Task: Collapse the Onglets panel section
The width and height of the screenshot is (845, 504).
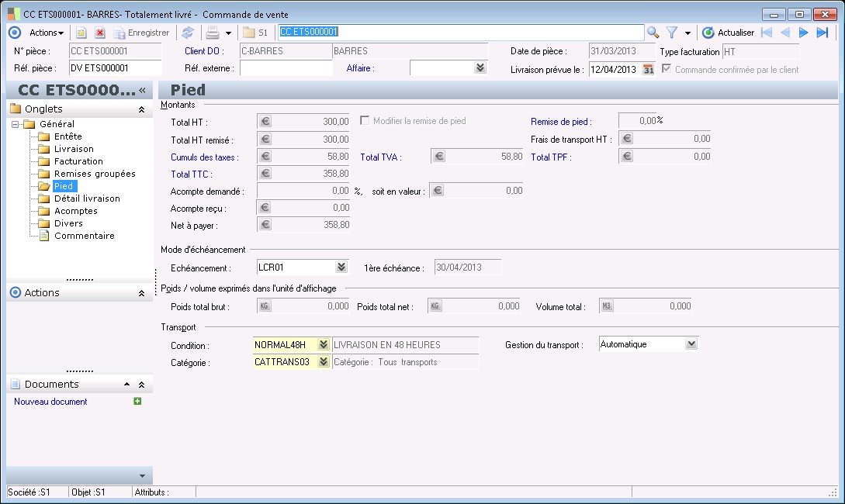Action: tap(141, 109)
